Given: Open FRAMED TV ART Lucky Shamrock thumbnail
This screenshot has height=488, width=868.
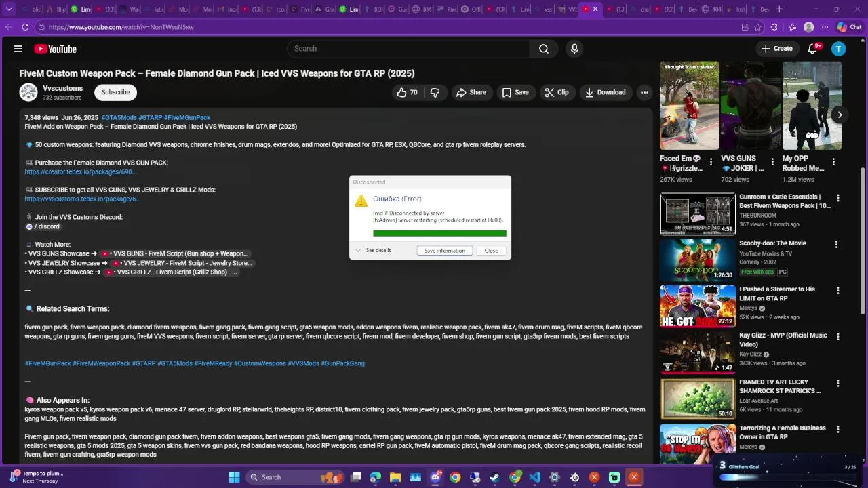Looking at the screenshot, I should 698,398.
